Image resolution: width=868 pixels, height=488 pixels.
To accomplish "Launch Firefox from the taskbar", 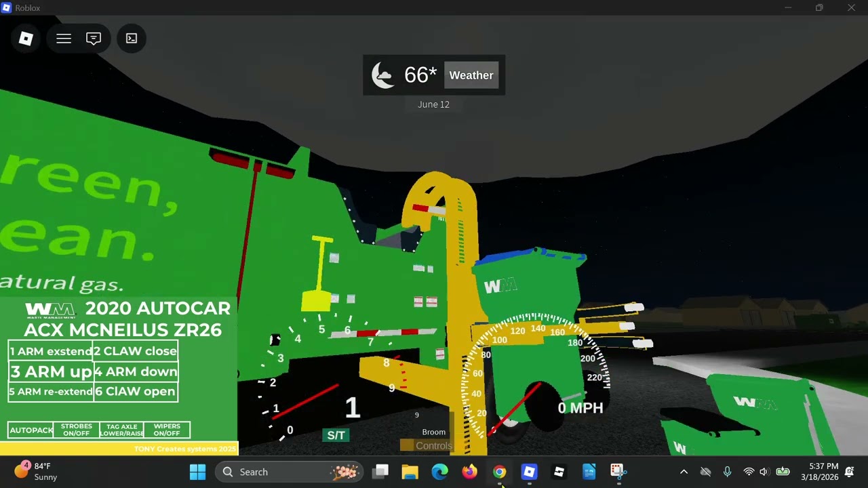I will coord(470,472).
